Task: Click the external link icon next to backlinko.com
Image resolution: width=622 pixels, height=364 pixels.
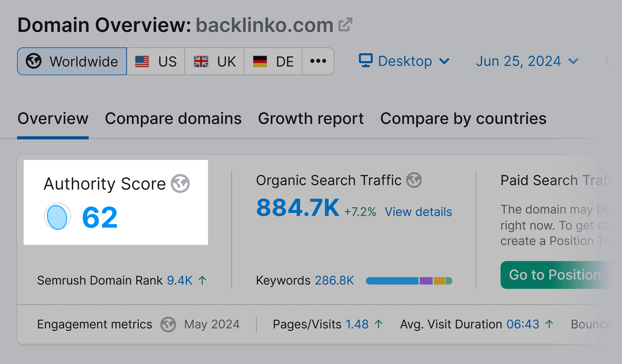Action: tap(346, 25)
